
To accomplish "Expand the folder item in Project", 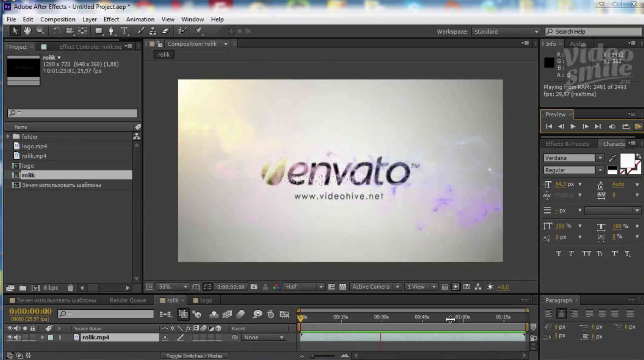I will (x=8, y=136).
